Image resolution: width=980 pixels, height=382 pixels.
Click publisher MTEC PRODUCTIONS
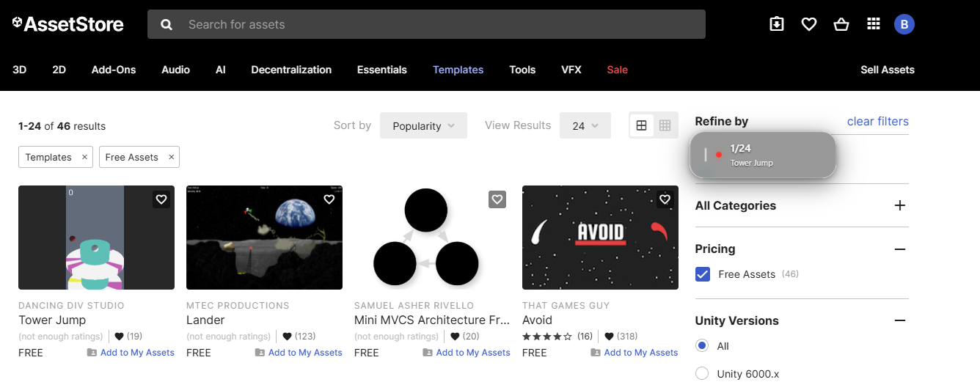click(x=238, y=305)
